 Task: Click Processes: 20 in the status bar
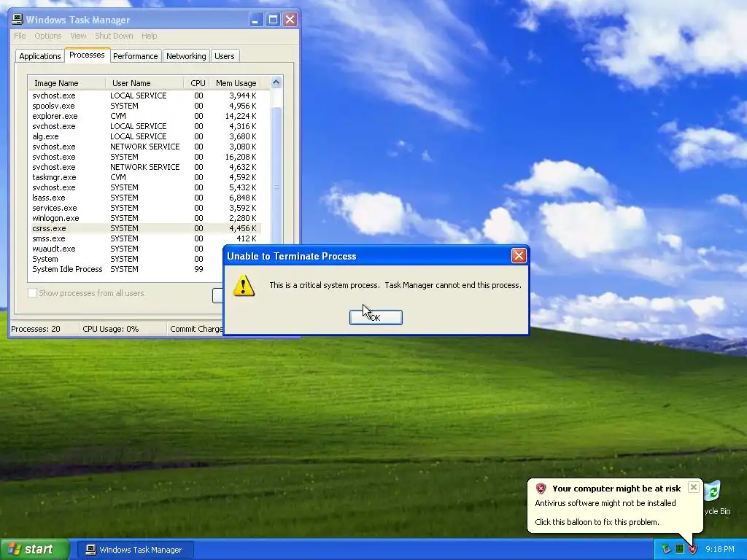pyautogui.click(x=36, y=329)
